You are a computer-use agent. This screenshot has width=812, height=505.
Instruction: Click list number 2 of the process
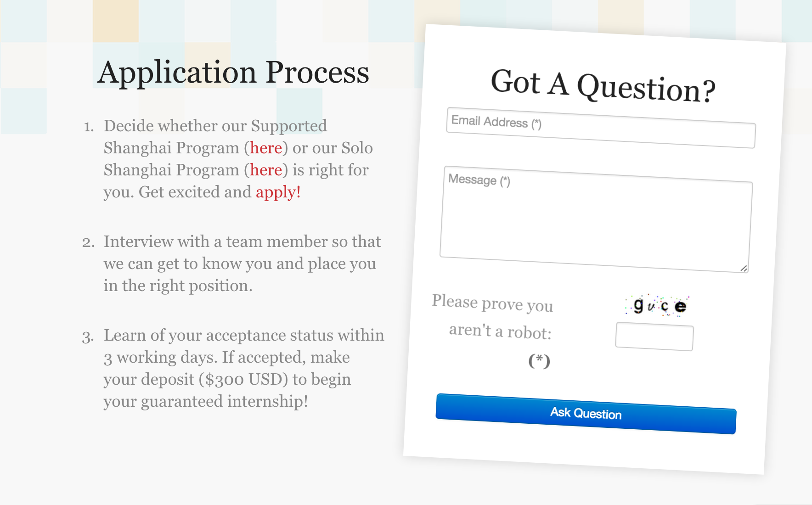click(88, 242)
